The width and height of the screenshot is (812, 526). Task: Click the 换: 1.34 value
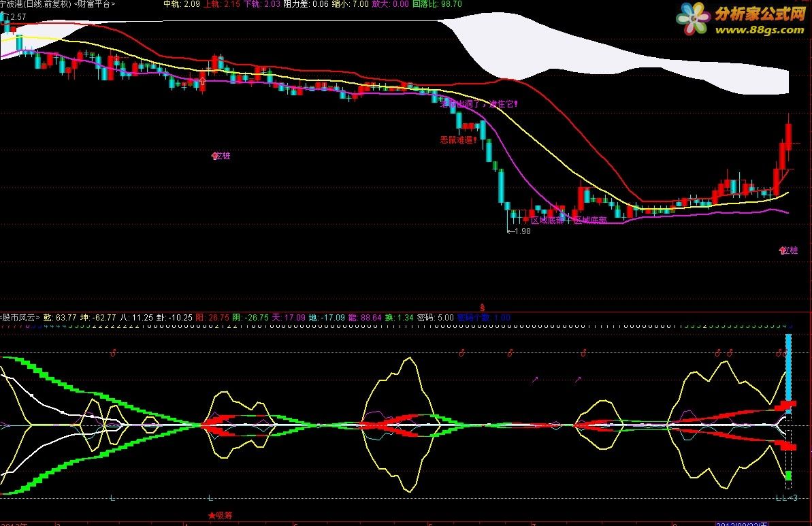[x=400, y=317]
